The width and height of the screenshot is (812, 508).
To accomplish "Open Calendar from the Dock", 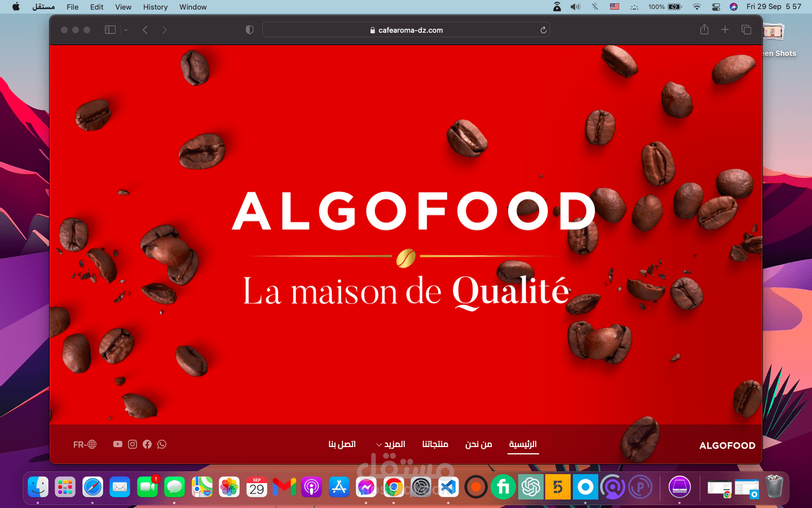I will tap(257, 487).
